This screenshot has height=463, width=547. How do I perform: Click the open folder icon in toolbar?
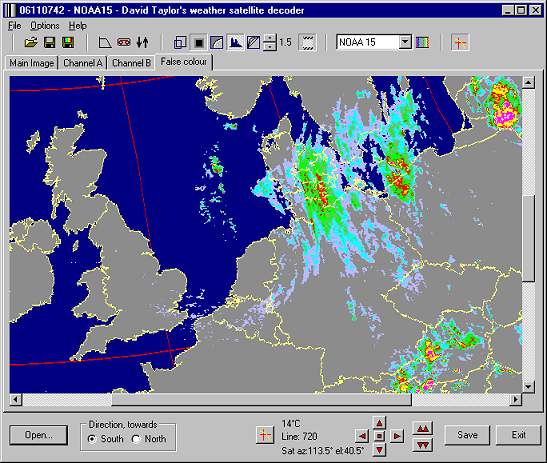click(31, 43)
